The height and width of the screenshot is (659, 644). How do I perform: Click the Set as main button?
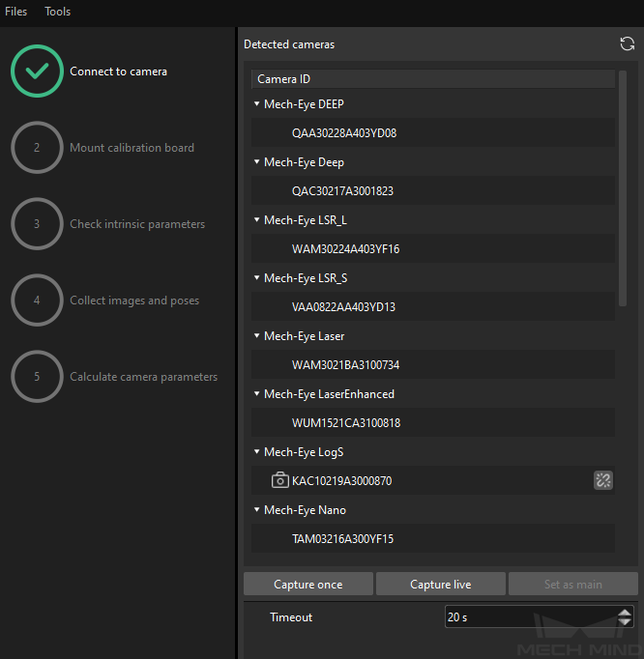(x=572, y=584)
